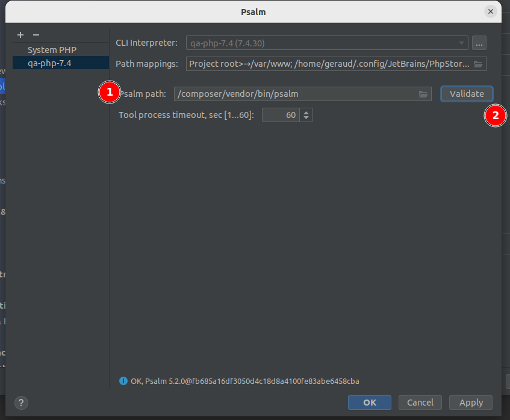Select qa-php-7.4 configuration entry

(x=61, y=63)
